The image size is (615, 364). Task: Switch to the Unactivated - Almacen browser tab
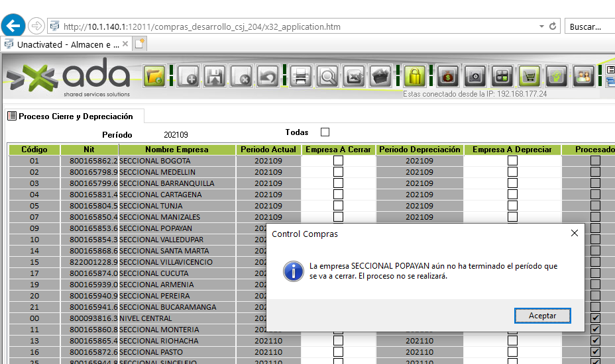pyautogui.click(x=66, y=44)
